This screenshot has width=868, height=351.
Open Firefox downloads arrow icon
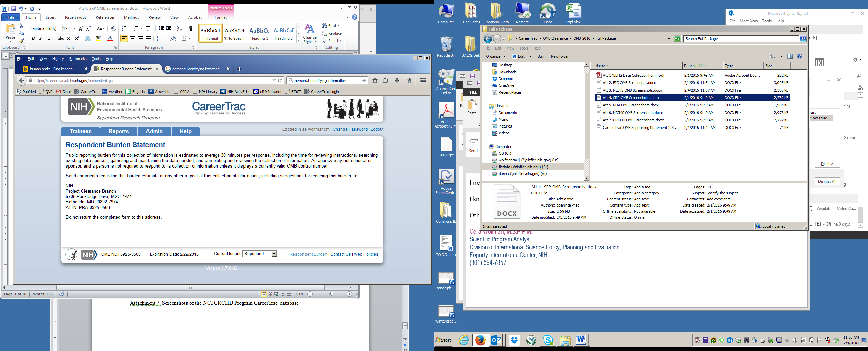tap(397, 80)
